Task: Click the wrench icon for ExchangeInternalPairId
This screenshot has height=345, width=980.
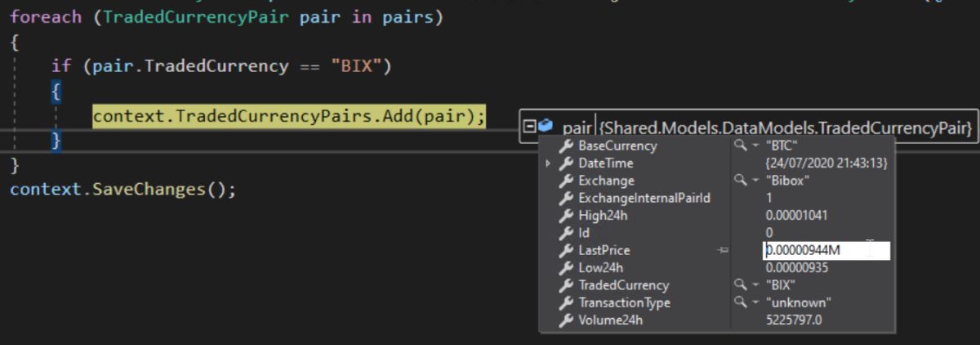Action: click(565, 198)
